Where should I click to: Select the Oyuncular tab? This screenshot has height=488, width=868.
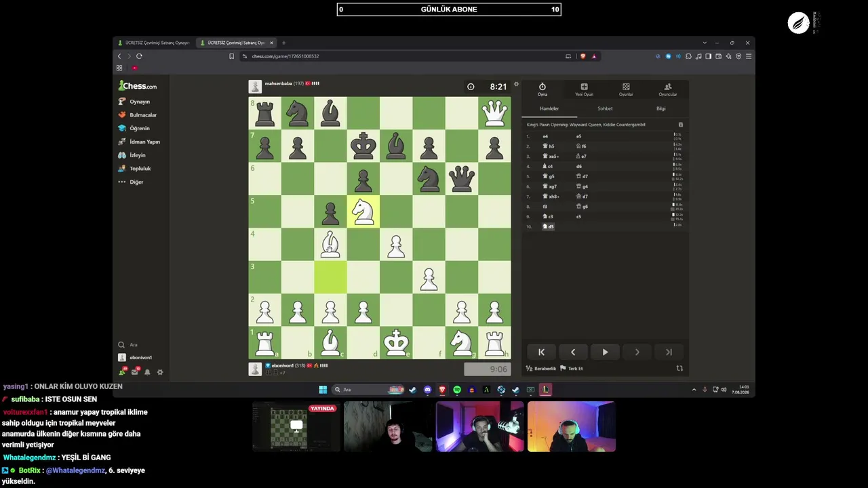(x=668, y=89)
